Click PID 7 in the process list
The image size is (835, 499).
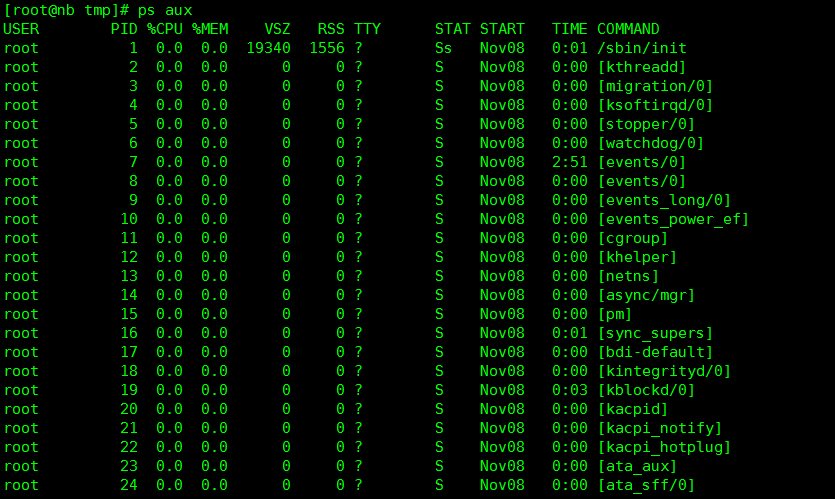coord(133,162)
